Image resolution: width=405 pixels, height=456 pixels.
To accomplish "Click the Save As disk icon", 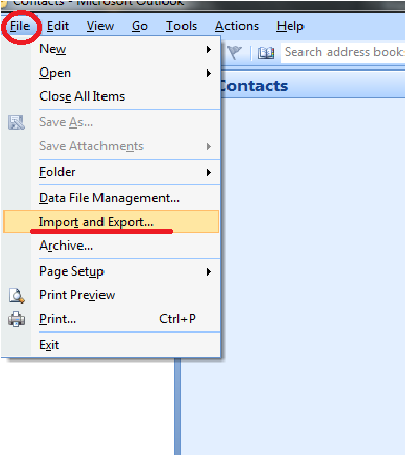I will click(16, 122).
